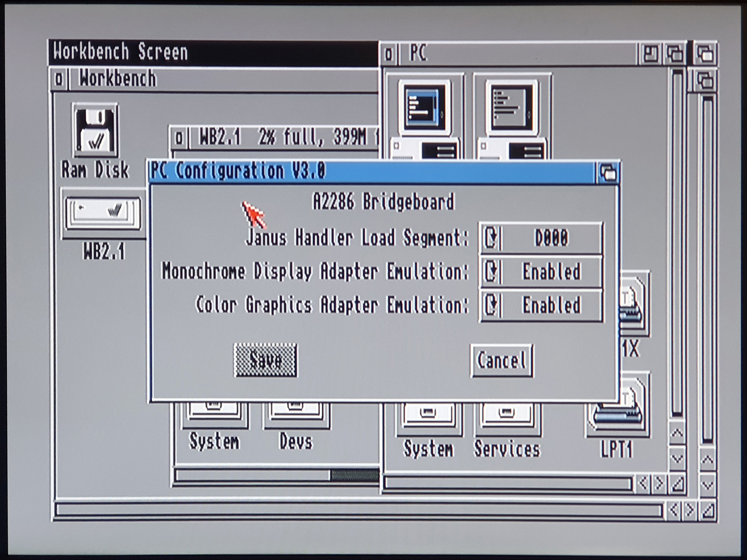Viewport: 747px width, 560px height.
Task: Click Workbench window scroll right arrow
Action: click(x=690, y=510)
